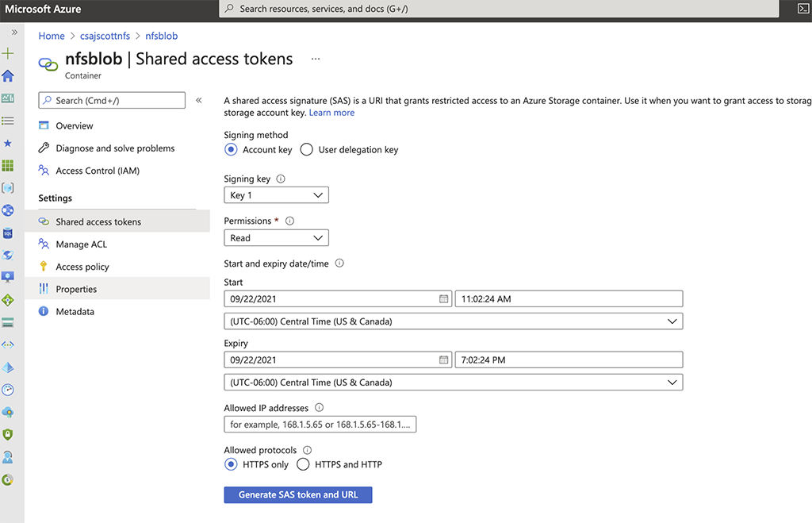Open Azure Active Directory pyramid icon

[8, 367]
